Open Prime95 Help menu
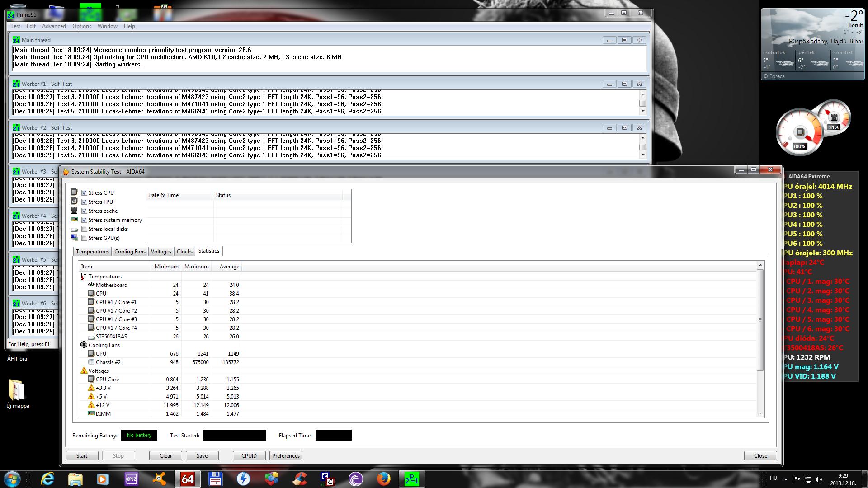This screenshot has width=868, height=488. pyautogui.click(x=129, y=26)
